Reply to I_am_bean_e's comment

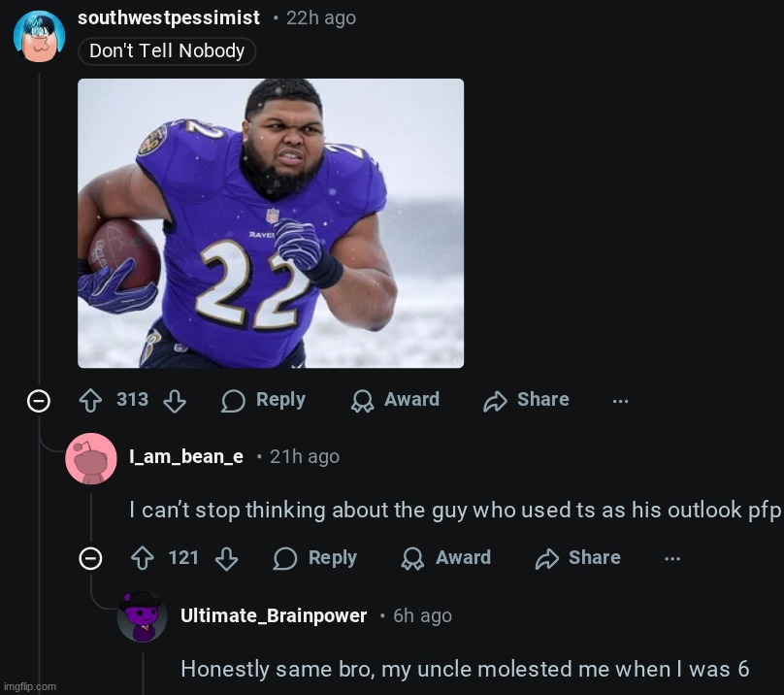pos(315,558)
